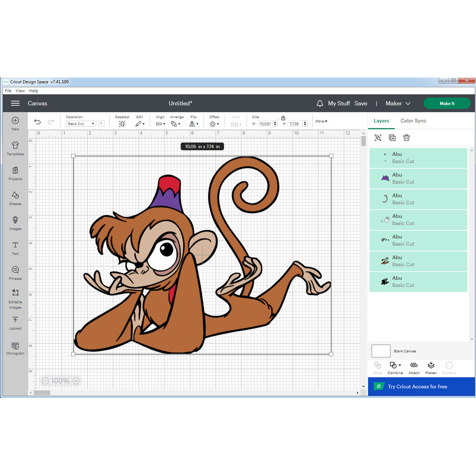The height and width of the screenshot is (476, 476).
Task: Click the Flatten icon
Action: point(431,367)
